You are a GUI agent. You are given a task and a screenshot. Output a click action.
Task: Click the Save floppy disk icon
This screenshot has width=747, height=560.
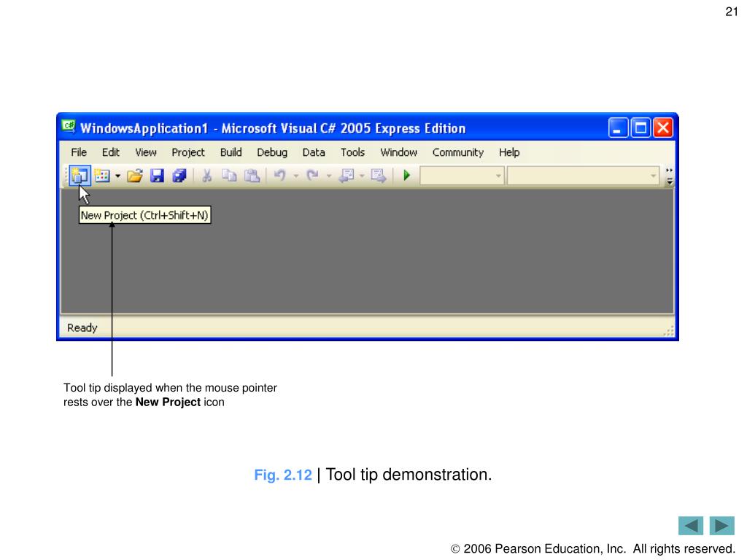pyautogui.click(x=157, y=176)
